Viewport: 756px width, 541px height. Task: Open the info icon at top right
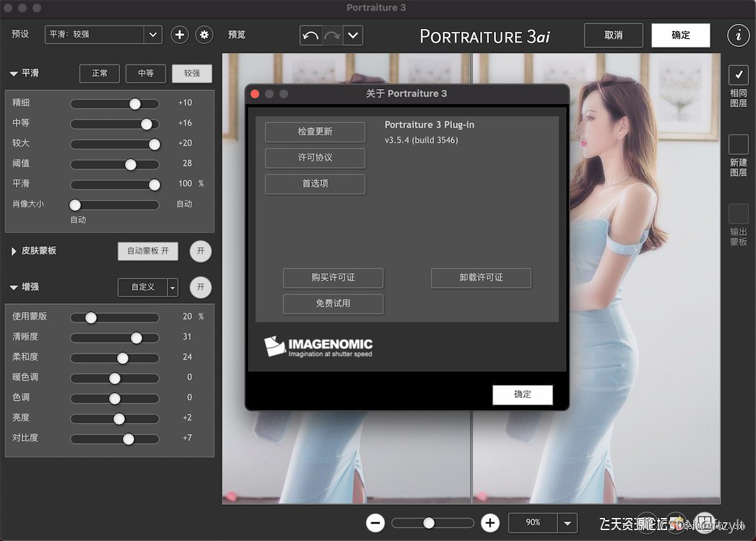click(x=738, y=35)
